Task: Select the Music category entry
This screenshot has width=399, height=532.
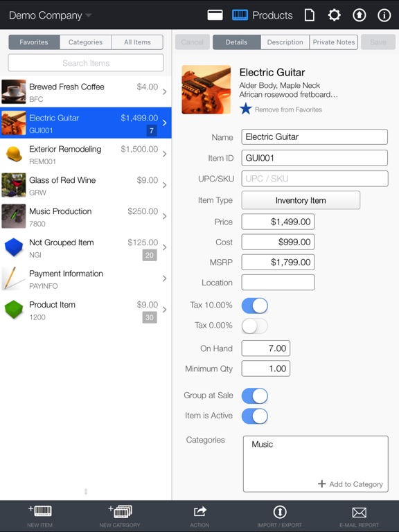Action: tap(263, 445)
